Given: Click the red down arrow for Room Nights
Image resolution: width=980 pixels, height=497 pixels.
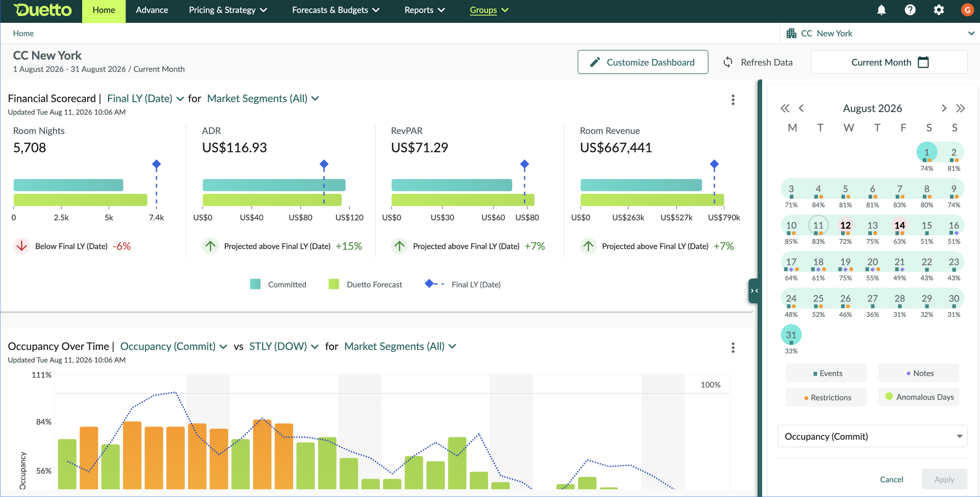Looking at the screenshot, I should (x=22, y=246).
